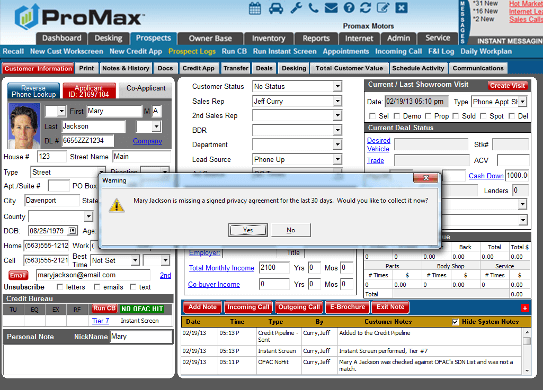Check the Spot checkbox
Screen dimensions: 543x390
pyautogui.click(x=483, y=116)
